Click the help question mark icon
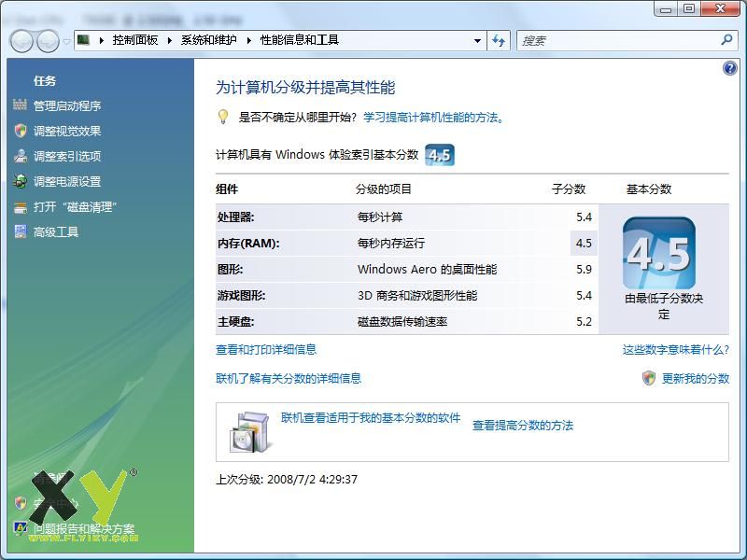Image resolution: width=747 pixels, height=560 pixels. point(730,68)
